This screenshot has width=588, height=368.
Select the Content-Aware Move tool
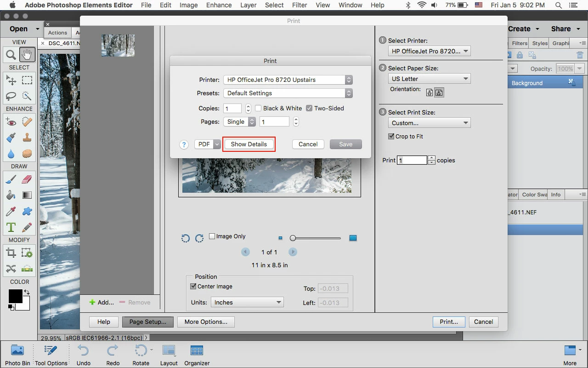11,269
